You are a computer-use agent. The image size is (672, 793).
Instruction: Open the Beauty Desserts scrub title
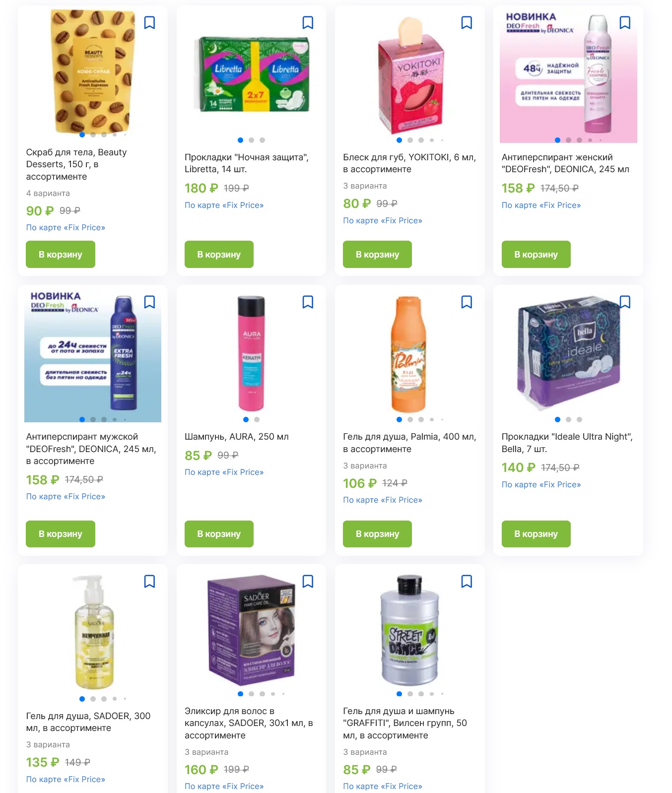point(76,164)
